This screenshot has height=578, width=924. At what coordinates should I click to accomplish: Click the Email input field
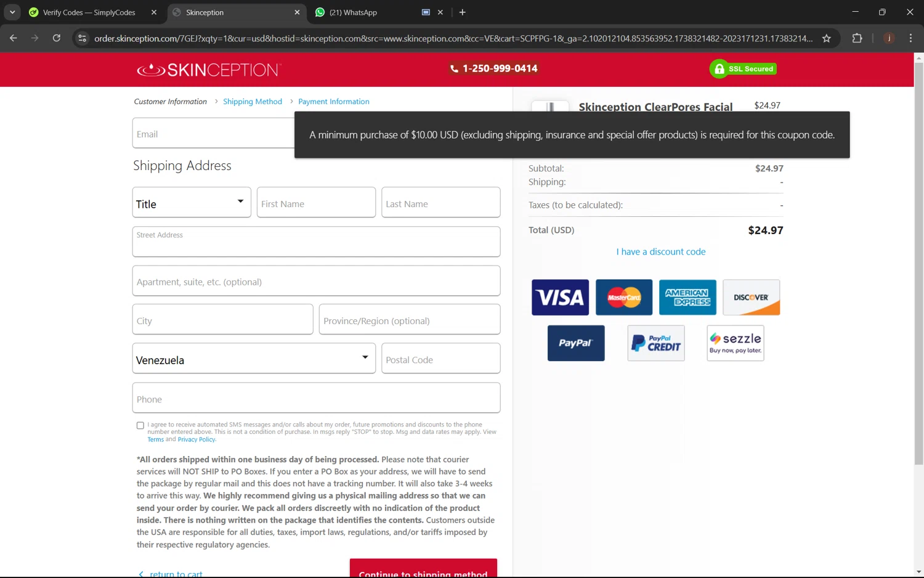click(213, 133)
